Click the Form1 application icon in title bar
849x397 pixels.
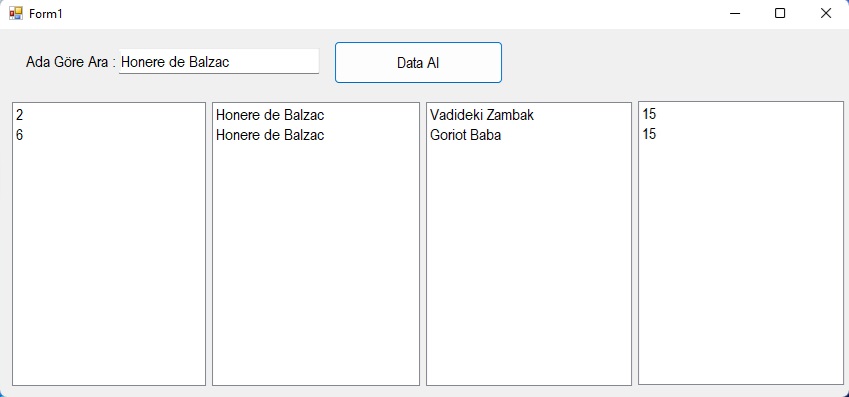coord(16,14)
